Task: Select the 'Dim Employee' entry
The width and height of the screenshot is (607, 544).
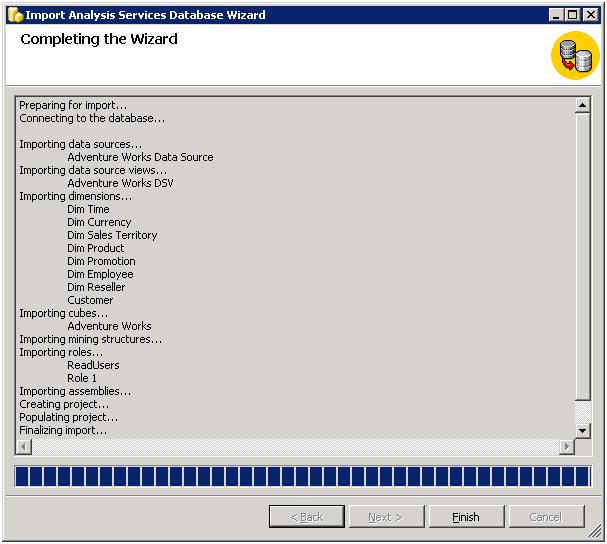Action: pyautogui.click(x=100, y=274)
